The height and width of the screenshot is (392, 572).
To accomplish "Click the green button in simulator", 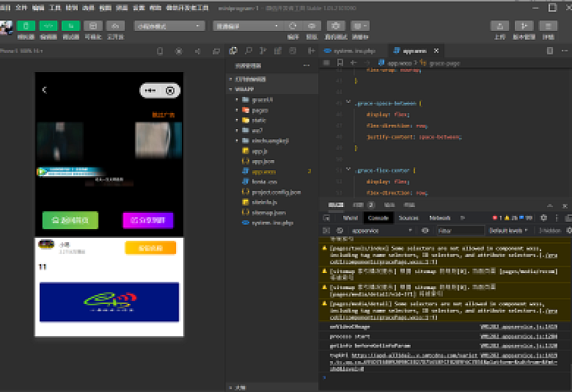I will (x=70, y=220).
